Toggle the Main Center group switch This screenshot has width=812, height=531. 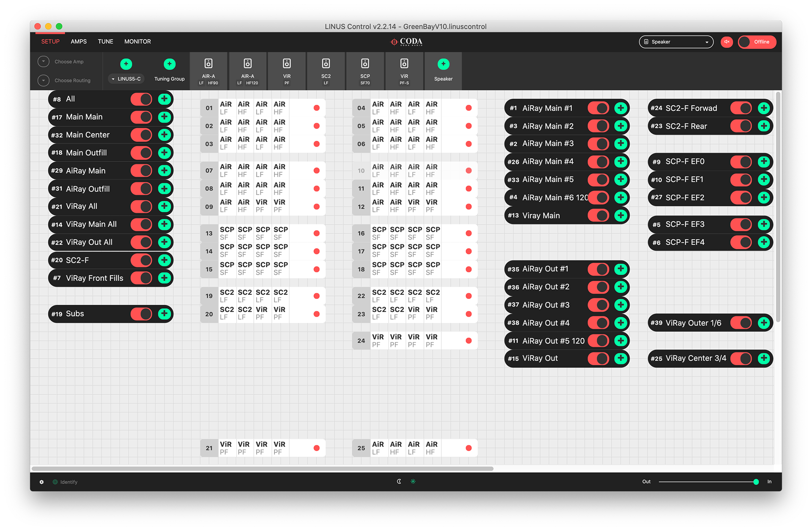coord(141,135)
